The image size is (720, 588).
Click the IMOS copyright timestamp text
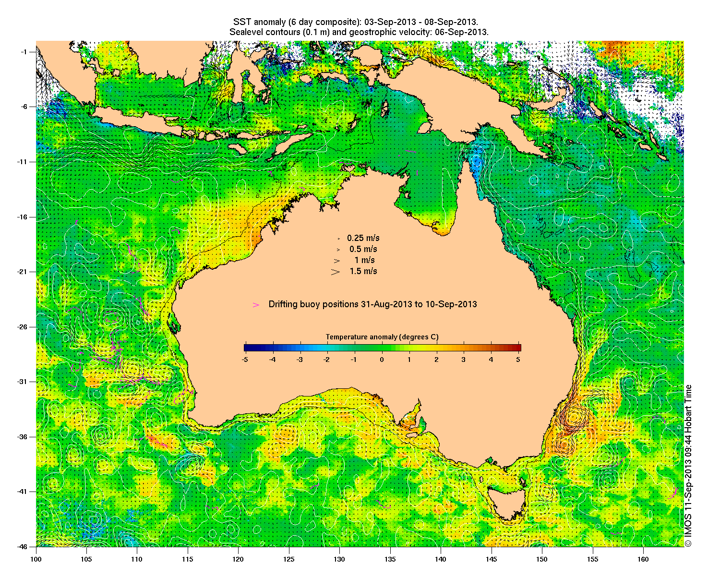point(688,466)
